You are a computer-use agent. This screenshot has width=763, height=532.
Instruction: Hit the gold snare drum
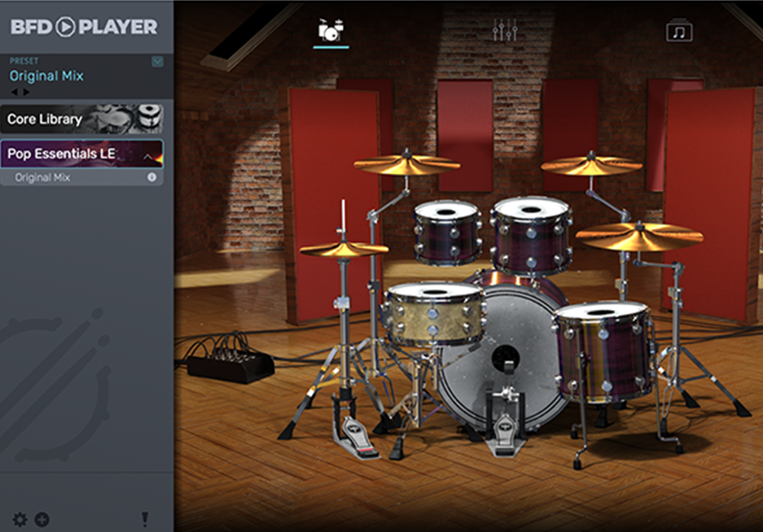click(433, 311)
